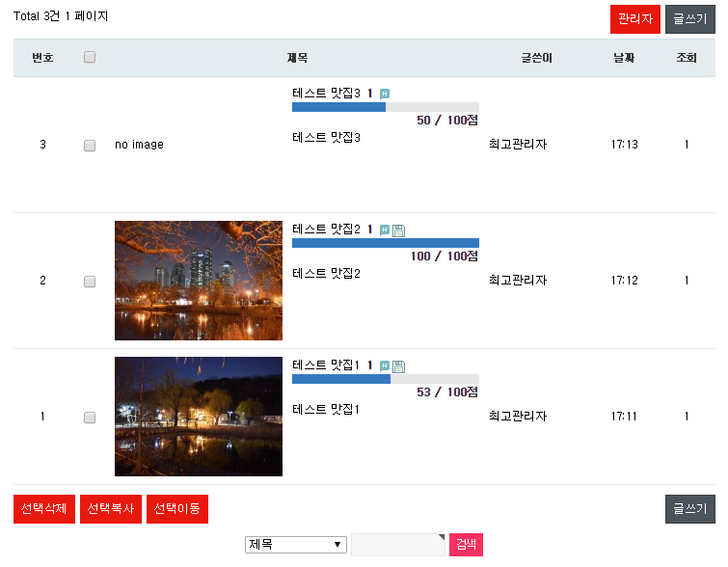Click the 선택이동 button

[x=176, y=509]
